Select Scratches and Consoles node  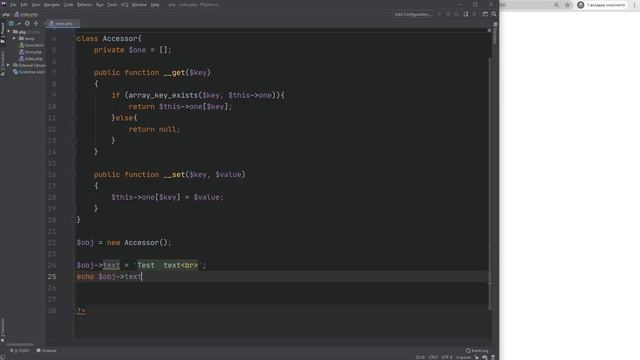tap(29, 72)
